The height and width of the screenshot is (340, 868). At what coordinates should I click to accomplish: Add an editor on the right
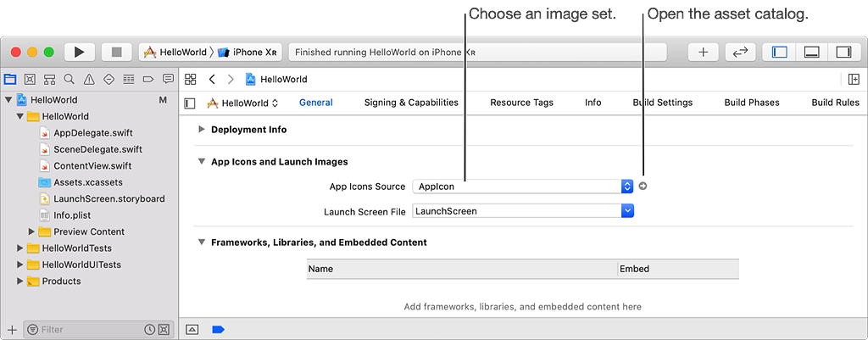tap(854, 79)
